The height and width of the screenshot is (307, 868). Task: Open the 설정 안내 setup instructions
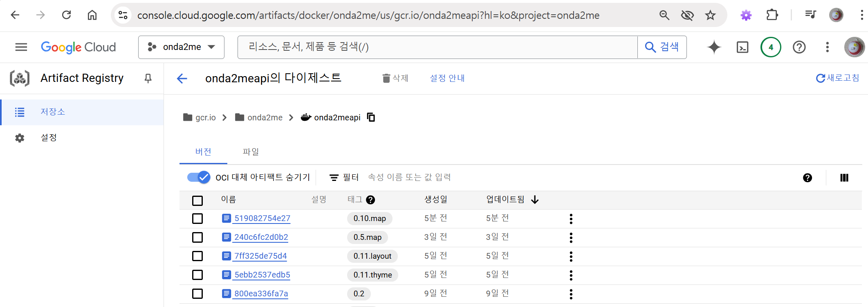447,78
